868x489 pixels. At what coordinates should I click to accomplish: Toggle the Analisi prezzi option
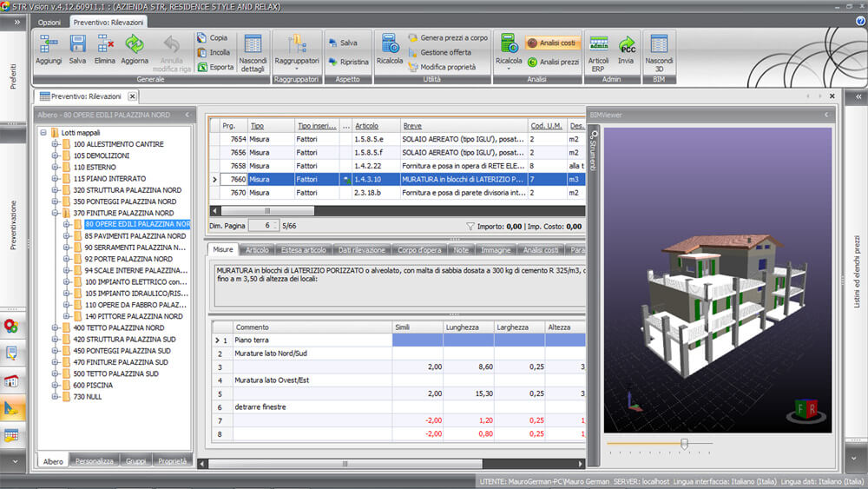pyautogui.click(x=553, y=62)
